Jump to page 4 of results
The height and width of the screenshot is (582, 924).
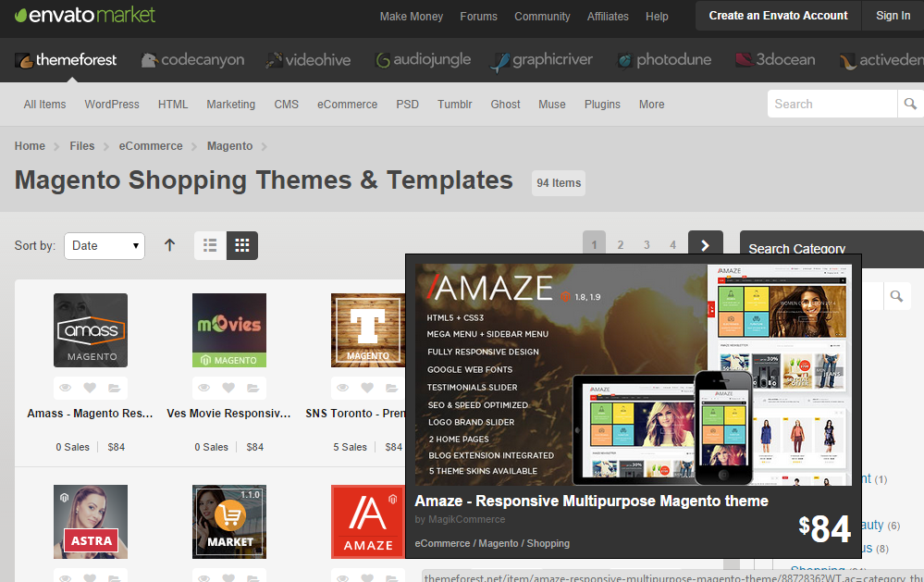(x=673, y=245)
